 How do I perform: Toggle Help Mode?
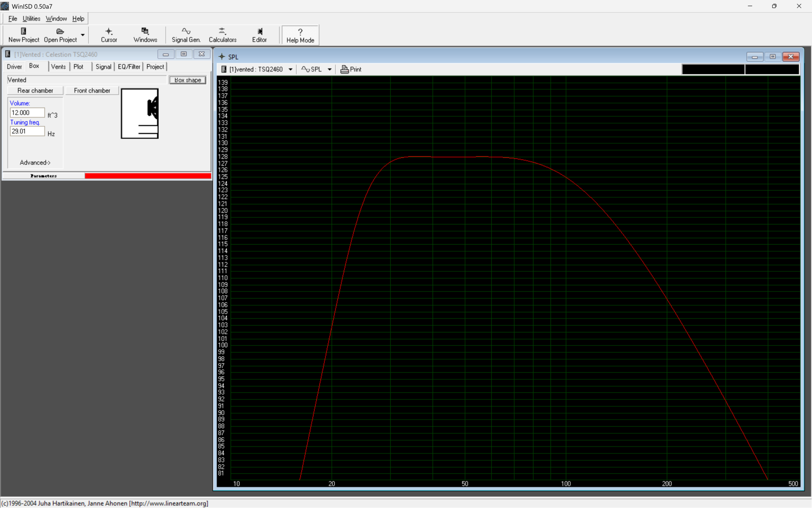tap(300, 35)
